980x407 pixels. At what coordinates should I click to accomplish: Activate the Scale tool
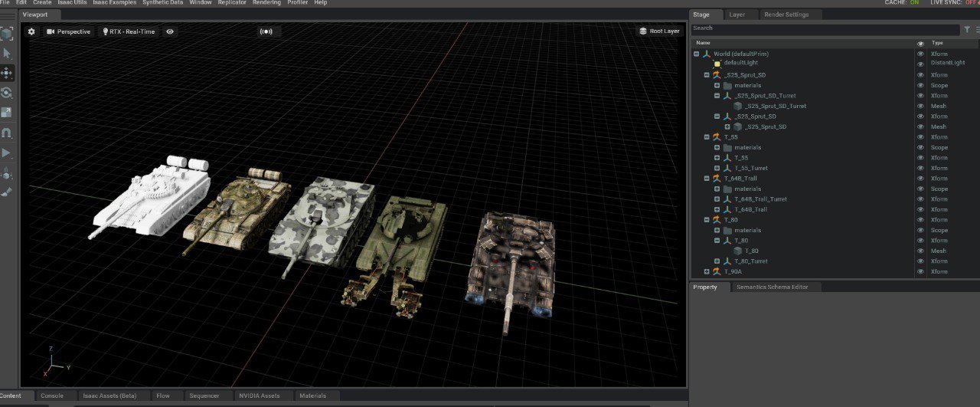pos(7,113)
